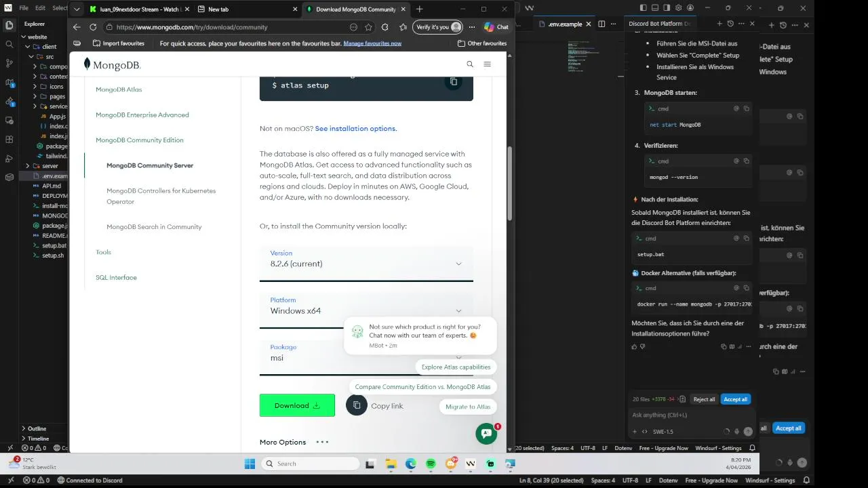Open the Explorer view in the activity bar
868x488 pixels.
[x=9, y=25]
